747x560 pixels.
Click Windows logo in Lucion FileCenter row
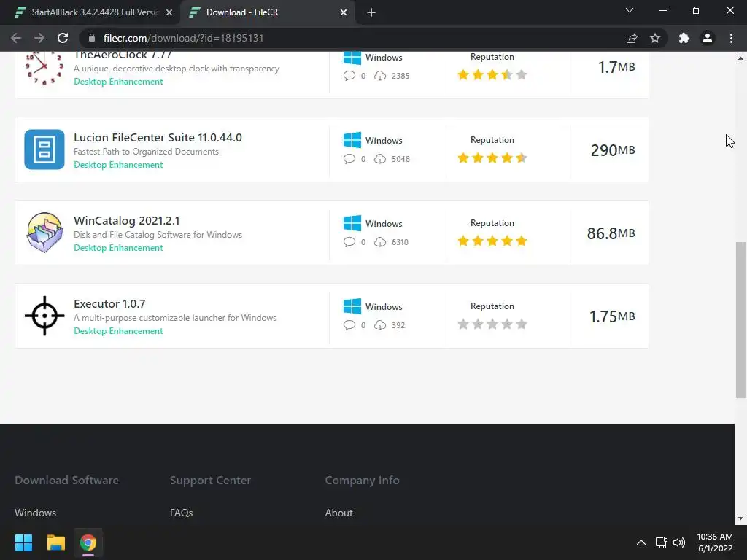[x=352, y=140]
